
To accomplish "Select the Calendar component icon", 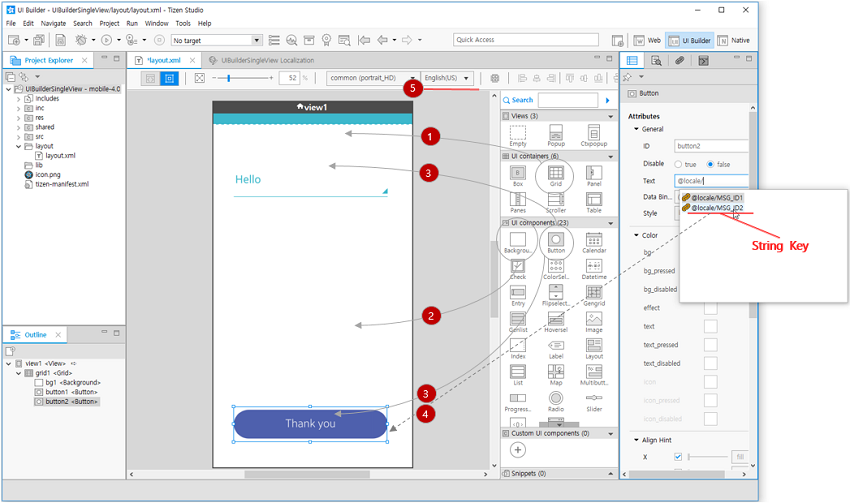I will (594, 241).
